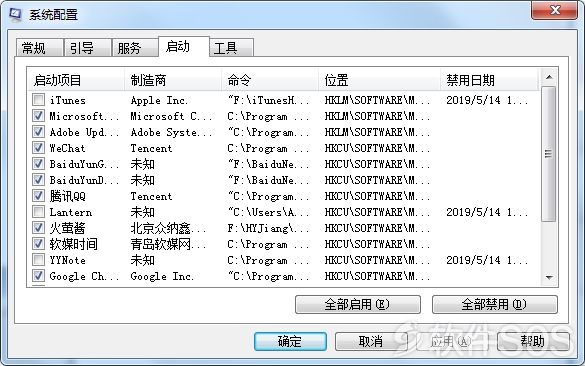Switch to the 常规 tab

coord(39,48)
